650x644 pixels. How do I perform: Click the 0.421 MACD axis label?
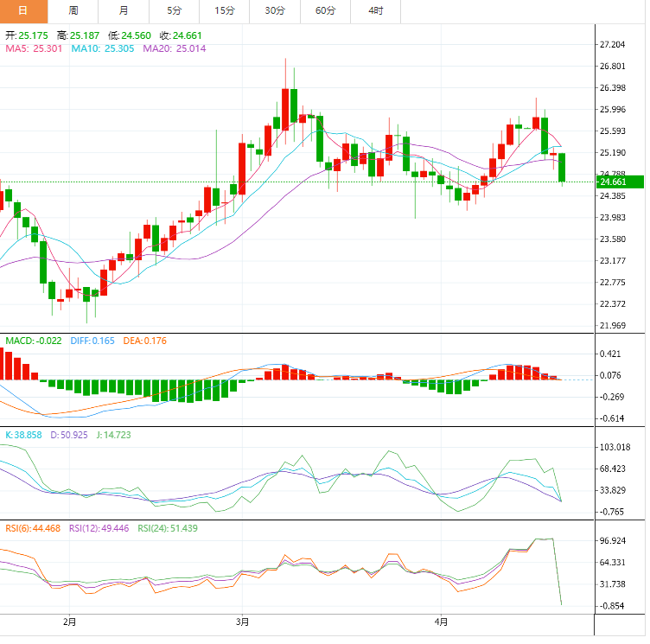pyautogui.click(x=610, y=354)
